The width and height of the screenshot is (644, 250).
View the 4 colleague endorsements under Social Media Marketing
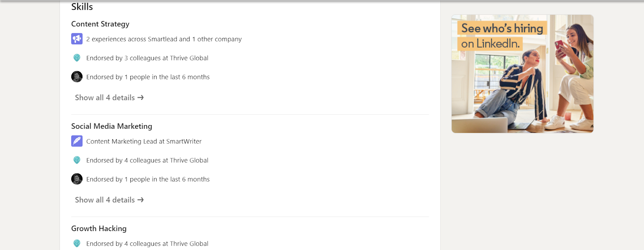click(x=147, y=160)
